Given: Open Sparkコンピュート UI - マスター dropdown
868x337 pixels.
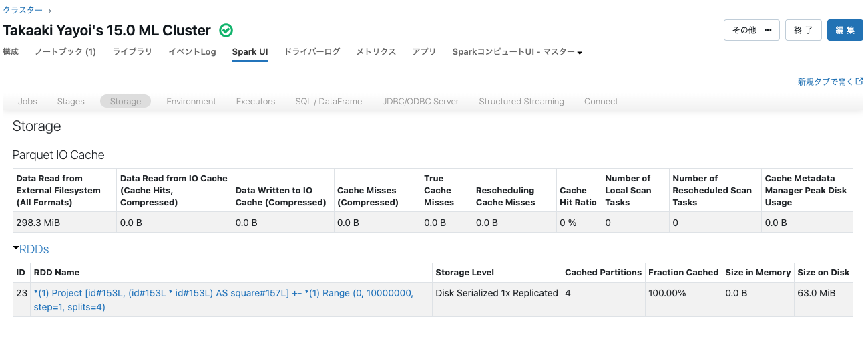Looking at the screenshot, I should pyautogui.click(x=517, y=52).
